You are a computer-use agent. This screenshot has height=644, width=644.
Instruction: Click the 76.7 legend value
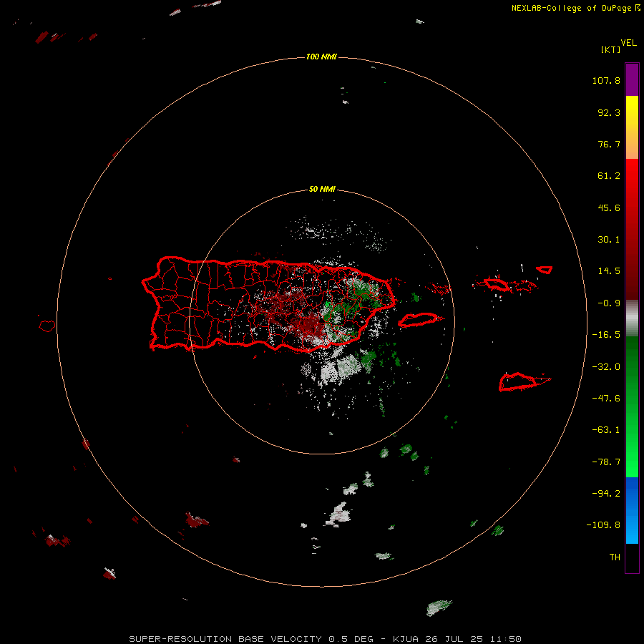click(x=609, y=144)
